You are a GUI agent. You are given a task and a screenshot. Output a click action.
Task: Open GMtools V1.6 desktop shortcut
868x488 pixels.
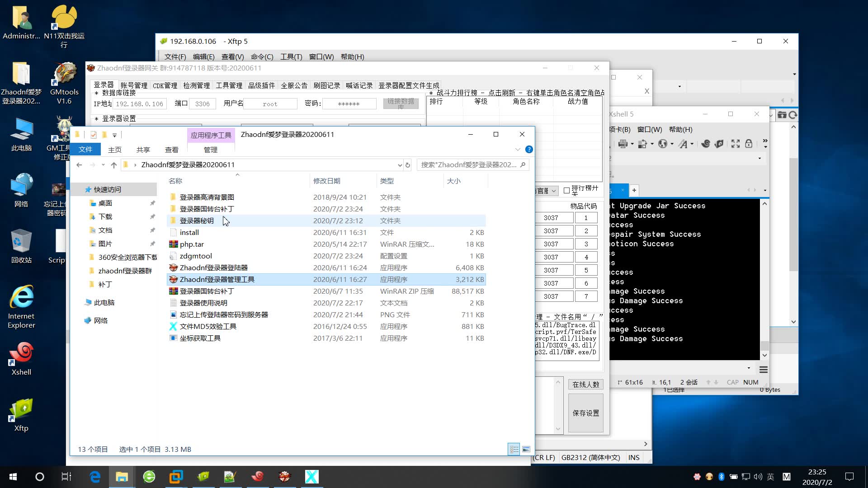64,83
